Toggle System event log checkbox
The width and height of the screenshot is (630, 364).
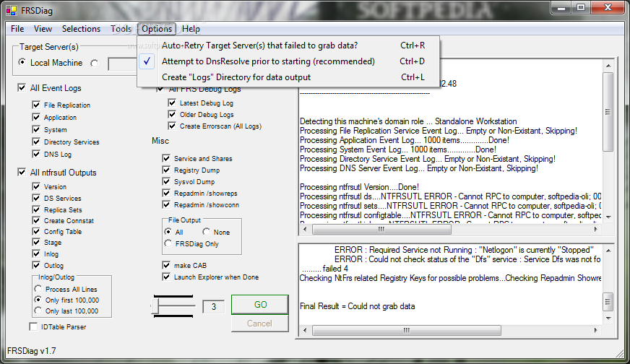point(36,130)
